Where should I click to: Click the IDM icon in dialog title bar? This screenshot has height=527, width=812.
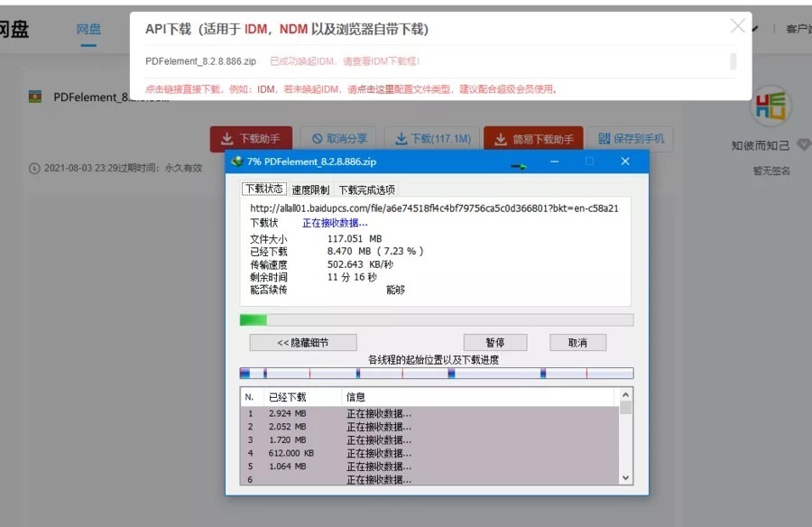coord(237,162)
